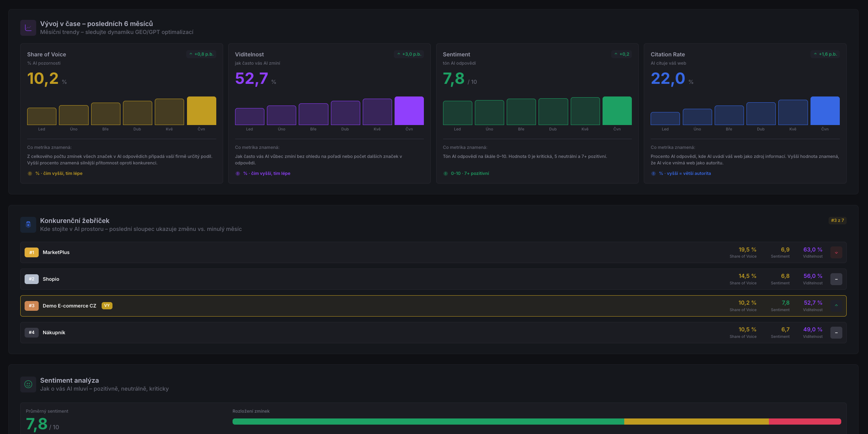Screen dimensions: 868x434
Task: Click the neutral dash icon in Nákupník row
Action: [x=836, y=332]
